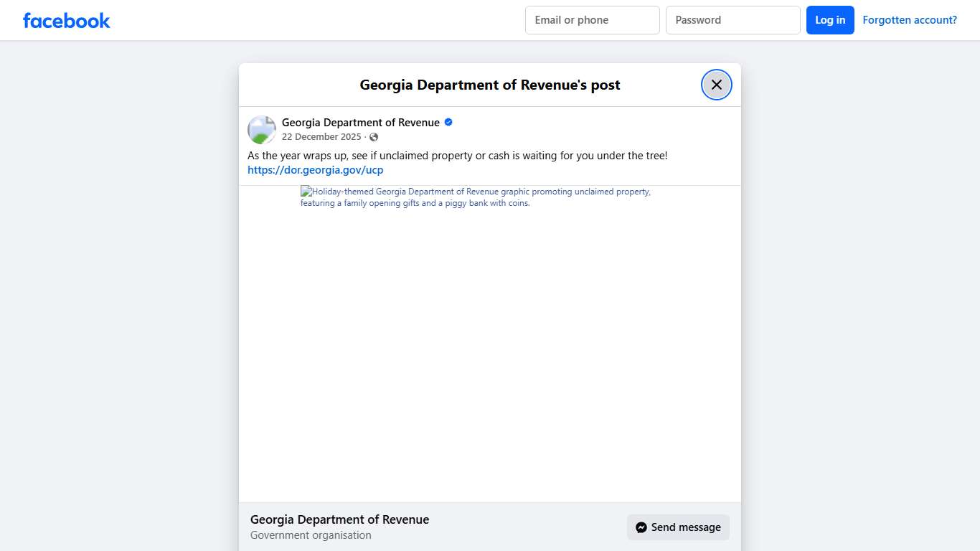Click the blue verified badge
The image size is (980, 551).
(x=448, y=123)
